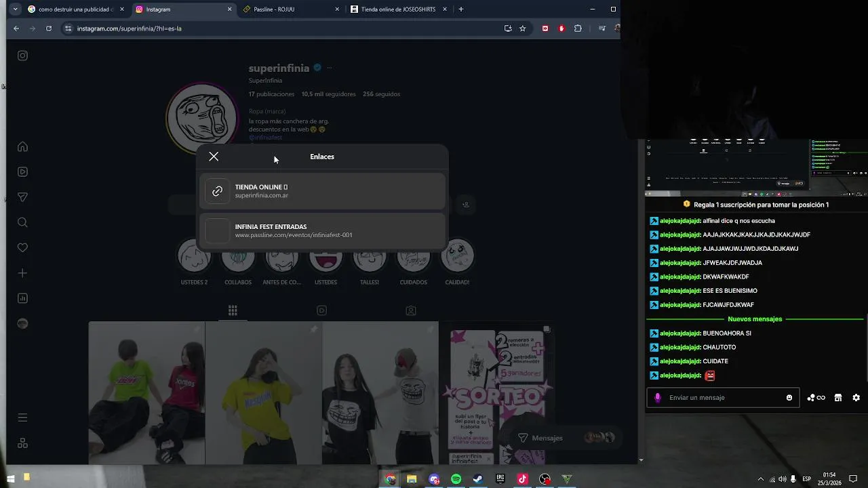Click the 10,5 mil seguidores count
This screenshot has width=868, height=488.
pos(328,94)
